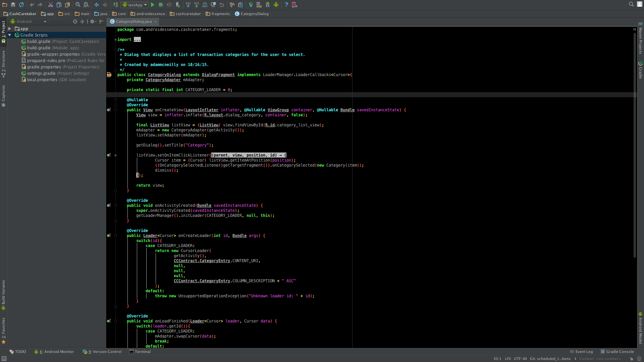Toggle read-only lock in status bar

click(x=631, y=359)
